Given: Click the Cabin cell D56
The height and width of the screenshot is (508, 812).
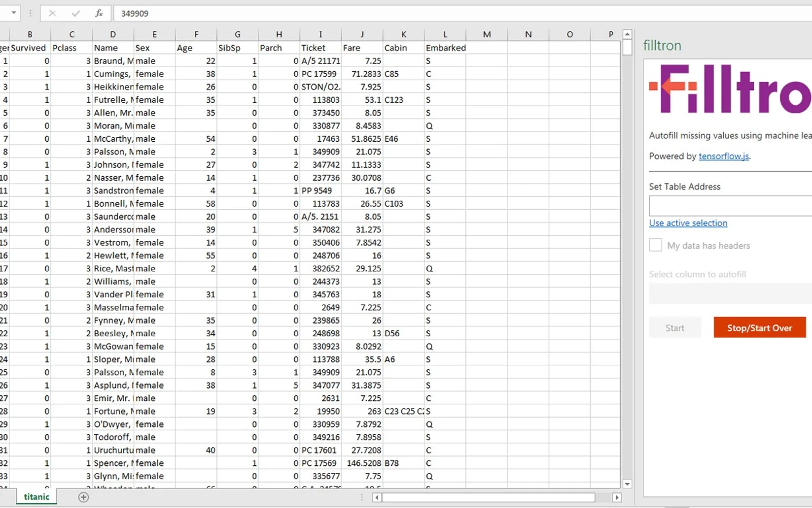Looking at the screenshot, I should coord(404,333).
